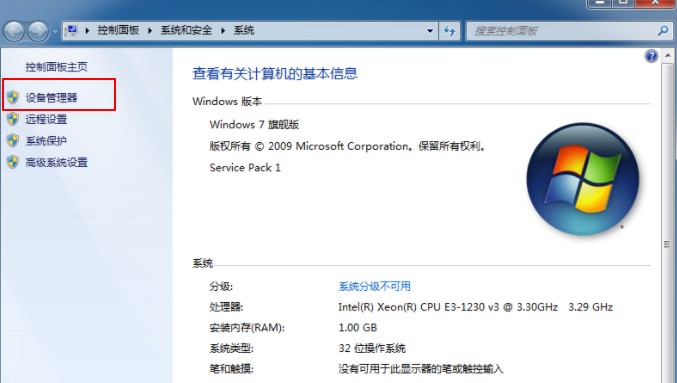The height and width of the screenshot is (383, 677).
Task: Open 高级系统设置 link
Action: pos(56,162)
